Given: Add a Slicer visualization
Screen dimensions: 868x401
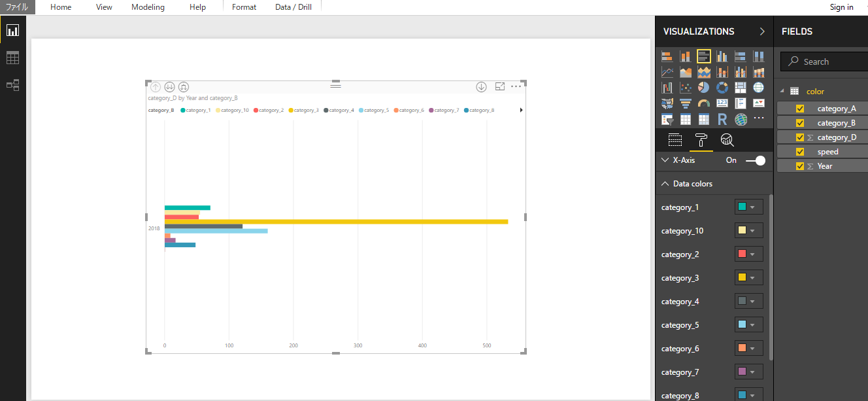Looking at the screenshot, I should [x=667, y=119].
